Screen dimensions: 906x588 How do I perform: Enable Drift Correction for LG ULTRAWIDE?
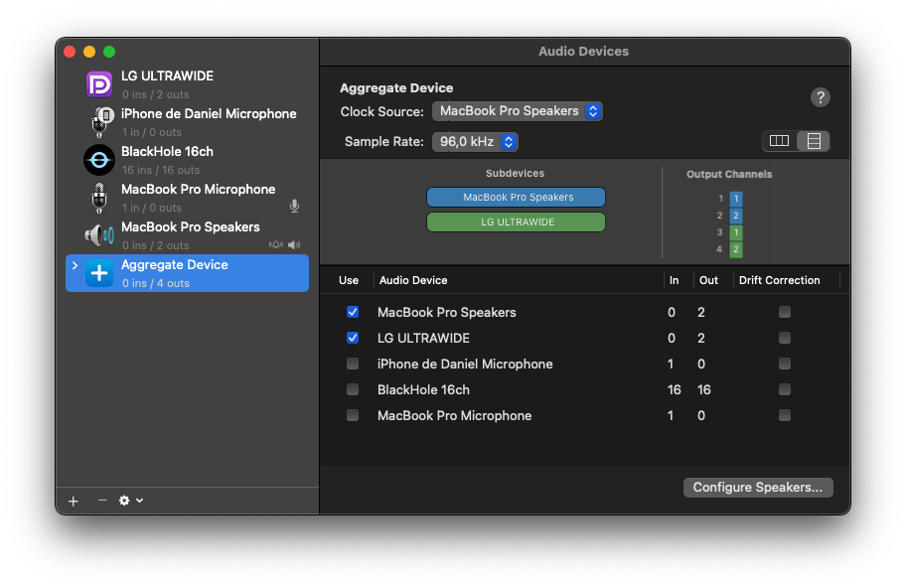785,338
